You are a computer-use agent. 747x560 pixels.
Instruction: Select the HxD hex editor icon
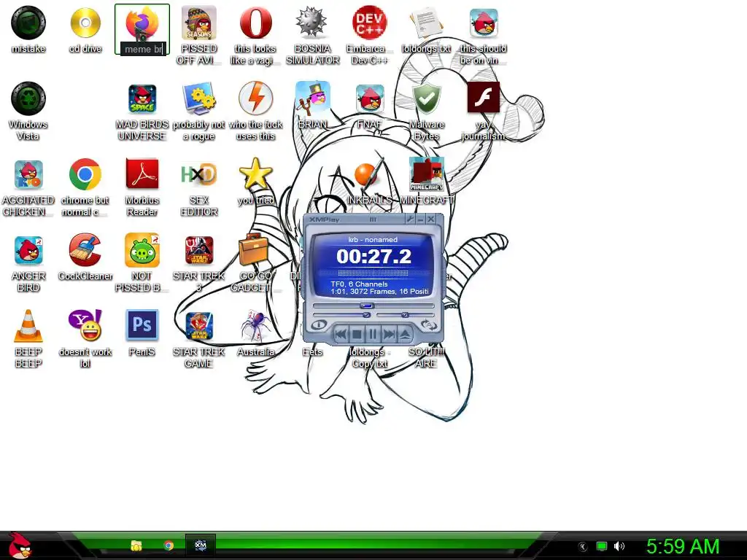coord(199,174)
